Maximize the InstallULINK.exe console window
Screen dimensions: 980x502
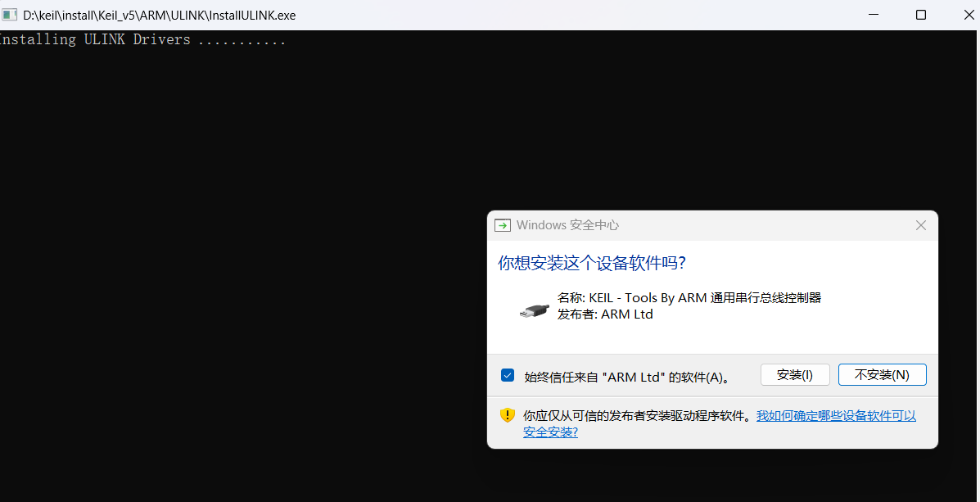coord(920,15)
